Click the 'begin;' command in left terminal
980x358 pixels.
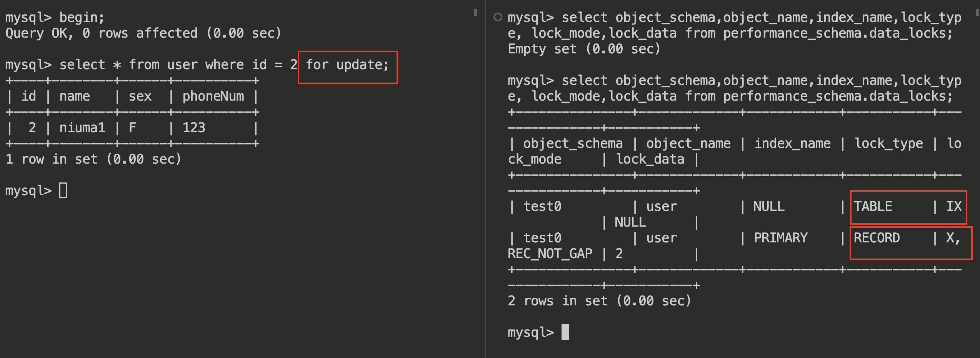tap(82, 18)
